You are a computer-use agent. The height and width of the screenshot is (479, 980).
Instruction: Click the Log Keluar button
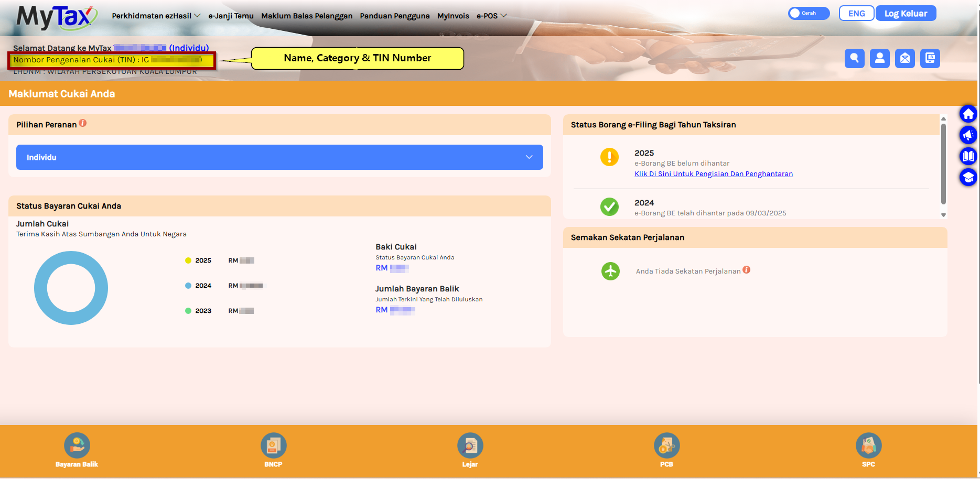click(906, 14)
